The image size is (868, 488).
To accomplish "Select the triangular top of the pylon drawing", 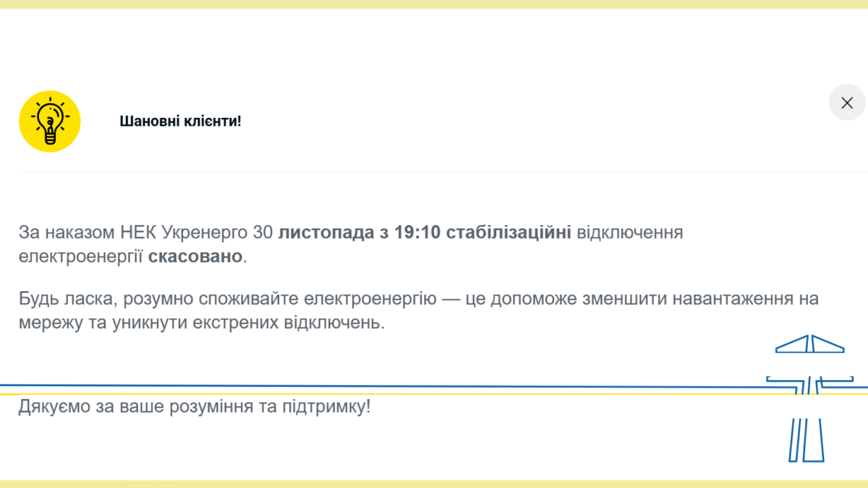I will click(810, 347).
